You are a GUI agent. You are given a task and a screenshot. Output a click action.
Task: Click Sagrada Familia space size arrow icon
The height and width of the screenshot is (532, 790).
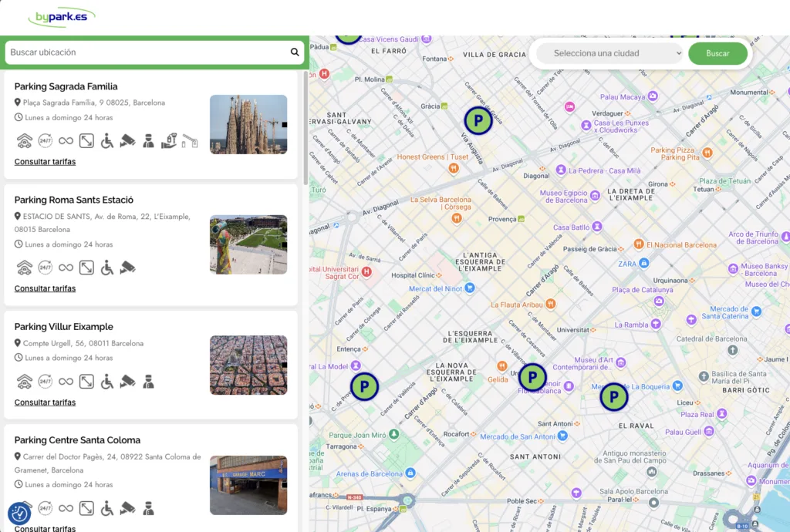coord(86,141)
